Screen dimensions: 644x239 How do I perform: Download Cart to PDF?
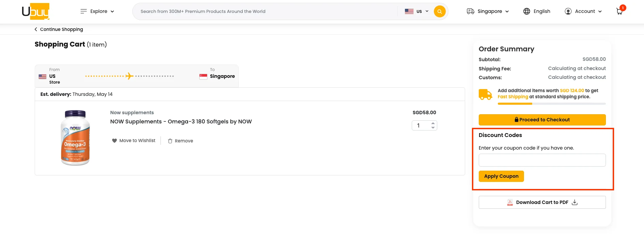click(542, 202)
